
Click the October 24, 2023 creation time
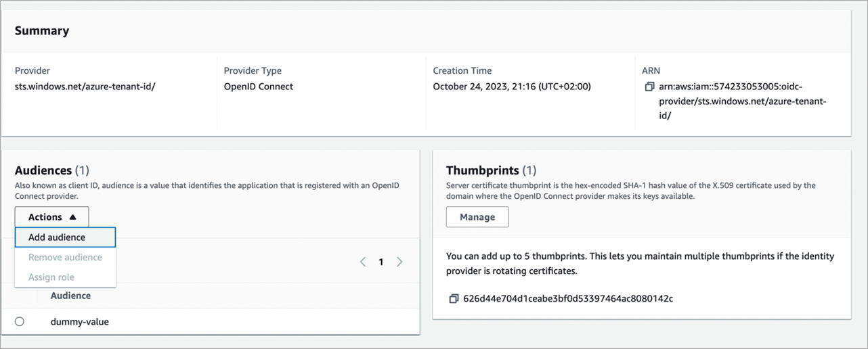(x=512, y=87)
